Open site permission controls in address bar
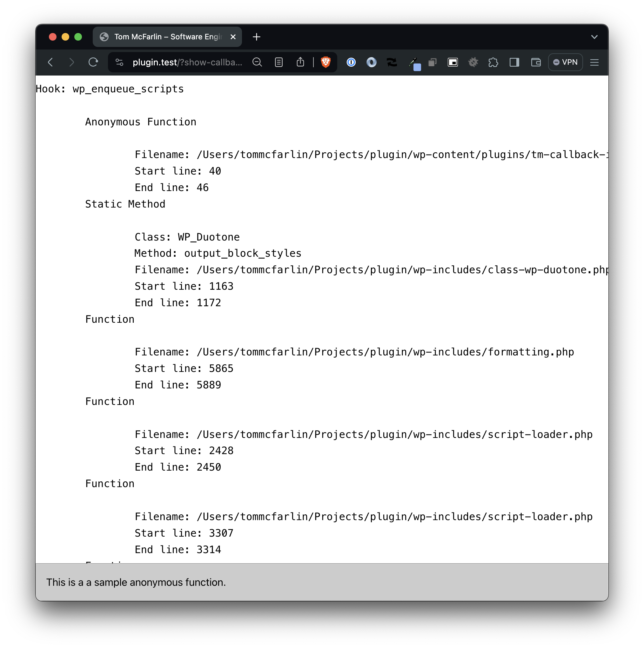Image resolution: width=644 pixels, height=648 pixels. click(x=119, y=62)
